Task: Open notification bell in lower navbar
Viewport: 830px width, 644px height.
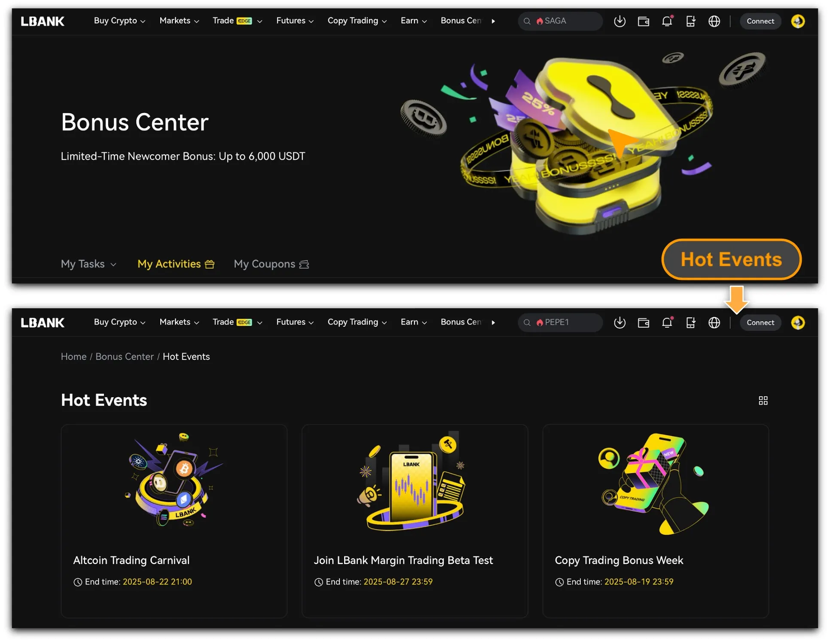Action: pos(667,322)
